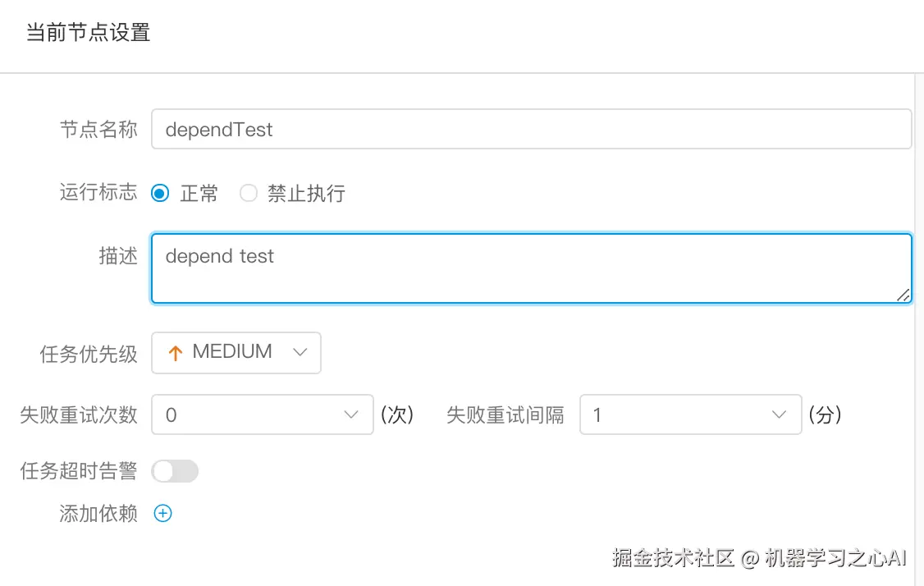Enable the 任务超时告警 toggle switch
Image resolution: width=924 pixels, height=586 pixels.
coord(176,471)
